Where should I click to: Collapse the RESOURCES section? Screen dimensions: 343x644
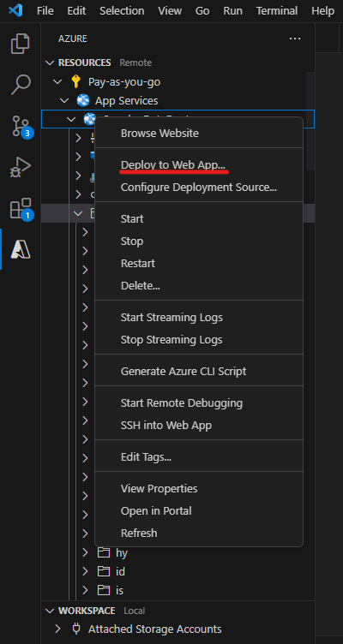click(50, 63)
